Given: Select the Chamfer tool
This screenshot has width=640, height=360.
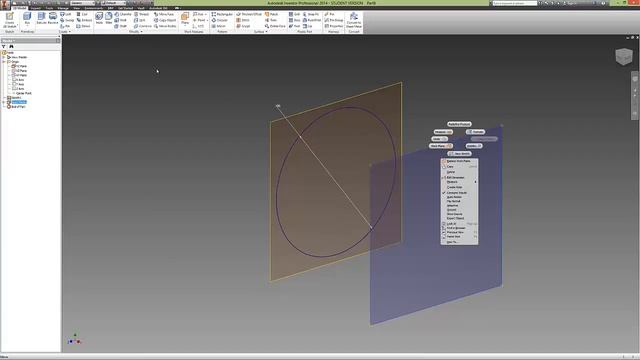Looking at the screenshot, I should [x=123, y=14].
